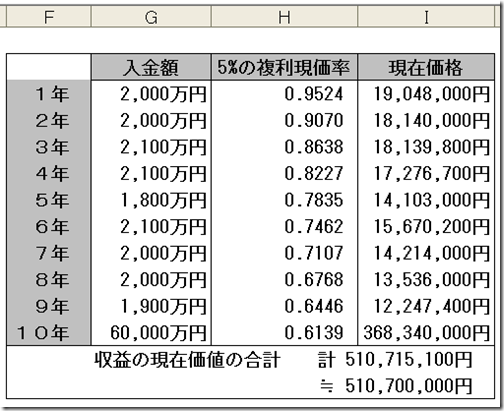This screenshot has width=504, height=411.
Task: Select the 0.8638 rate cell
Action: (284, 147)
